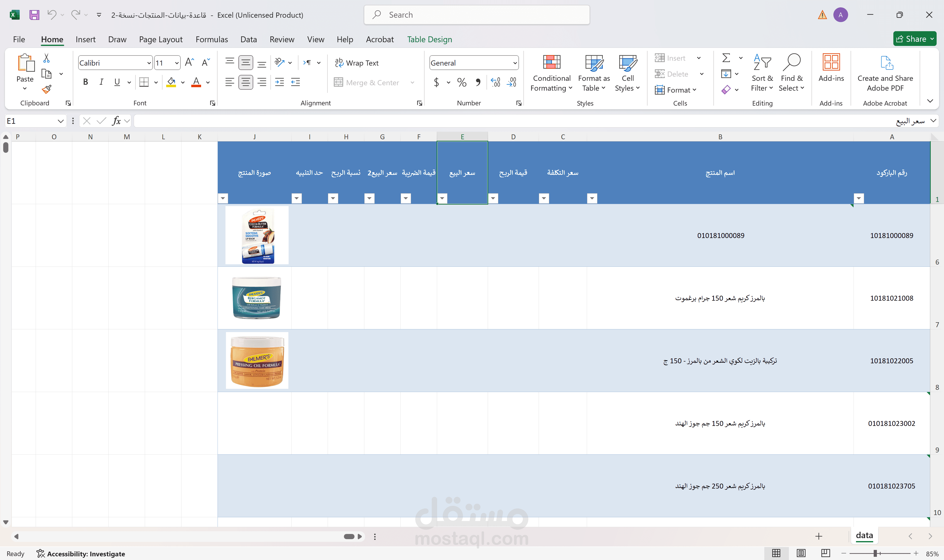Click the Search box in title bar
Screen dimensions: 944x560
(x=476, y=15)
